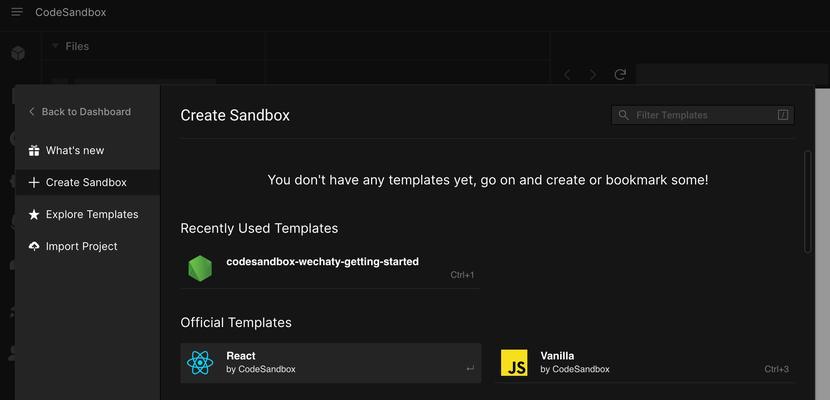
Task: Click the Recently Used Templates heading
Action: (259, 228)
